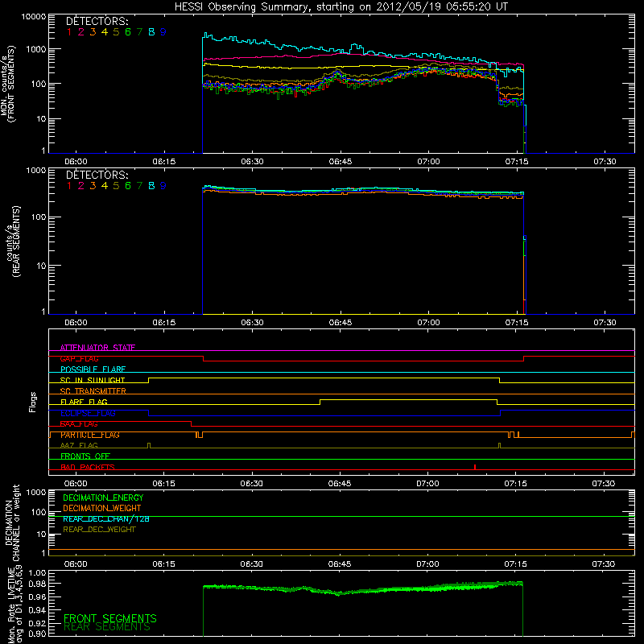Click the counts/s (REAR SEGMENTS) y-axis title
The image size is (644, 644).
coord(13,242)
